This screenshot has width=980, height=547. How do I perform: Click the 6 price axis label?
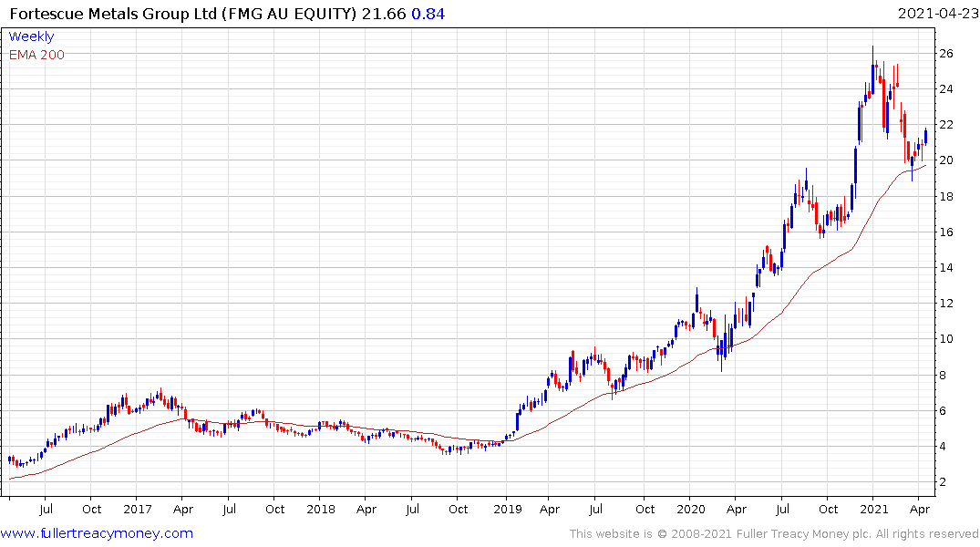pyautogui.click(x=943, y=411)
